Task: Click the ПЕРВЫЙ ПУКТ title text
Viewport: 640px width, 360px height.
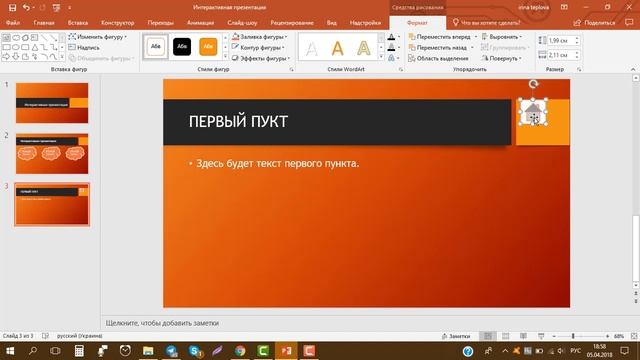Action: (x=238, y=121)
